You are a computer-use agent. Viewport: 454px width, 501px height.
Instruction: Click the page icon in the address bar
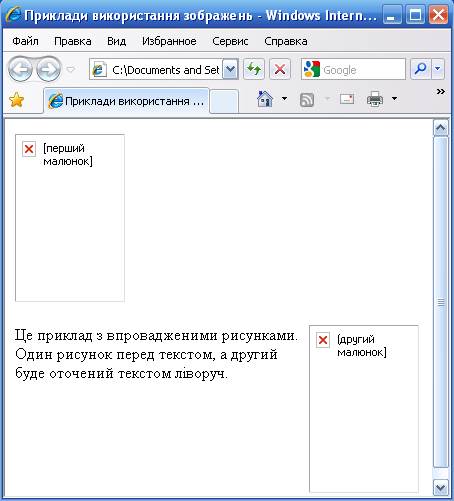(99, 70)
